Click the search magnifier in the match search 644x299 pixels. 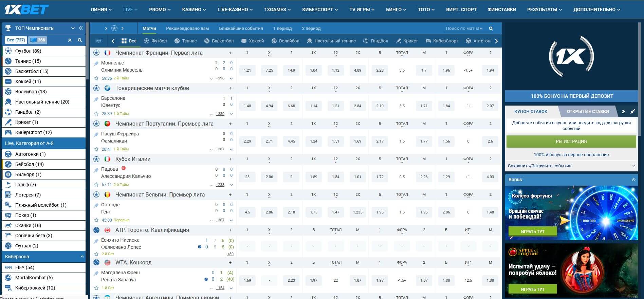pyautogui.click(x=491, y=29)
